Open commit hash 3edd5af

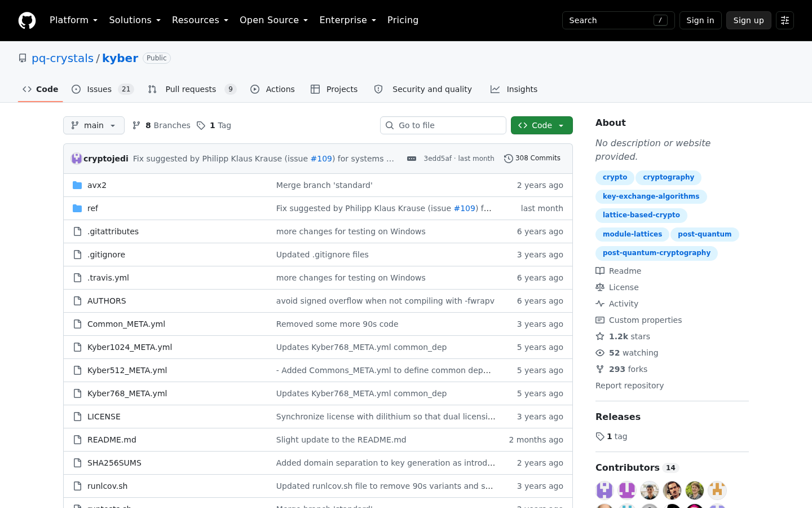point(438,159)
